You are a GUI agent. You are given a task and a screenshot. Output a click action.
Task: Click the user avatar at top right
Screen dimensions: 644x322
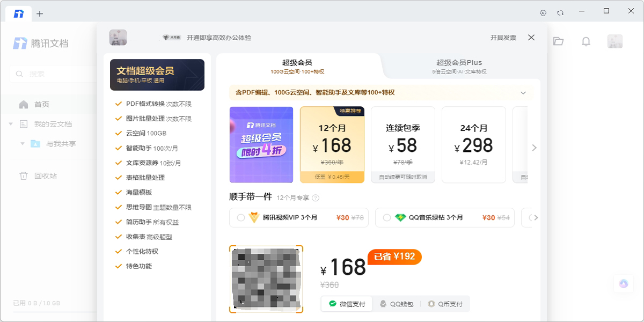(614, 41)
